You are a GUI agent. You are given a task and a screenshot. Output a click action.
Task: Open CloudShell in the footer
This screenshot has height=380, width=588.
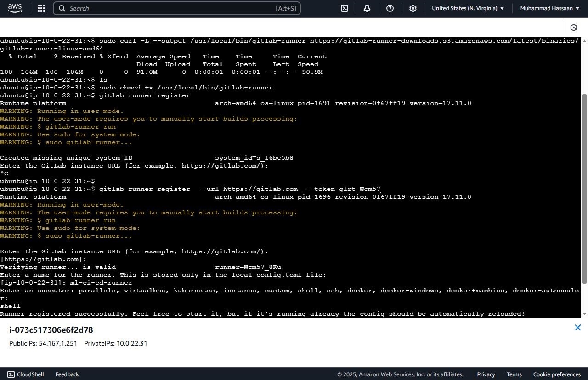(x=26, y=374)
